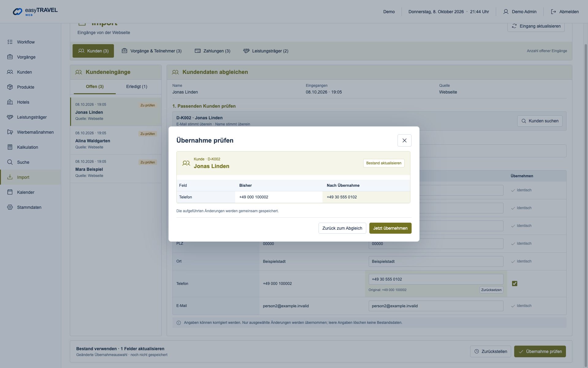Open the Leistungsträger (2) tab
The image size is (588, 368).
coord(266,51)
